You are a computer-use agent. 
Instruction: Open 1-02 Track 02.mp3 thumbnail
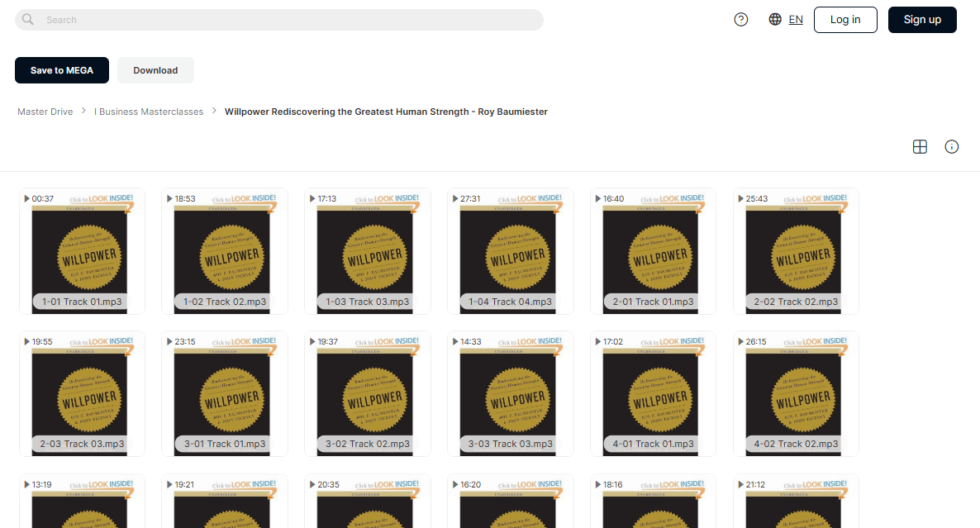pyautogui.click(x=225, y=251)
